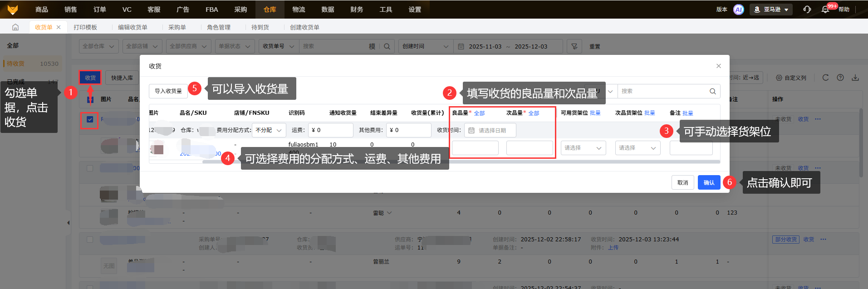Toggle the select-all header checkbox
This screenshot has width=868, height=289.
pos(90,99)
